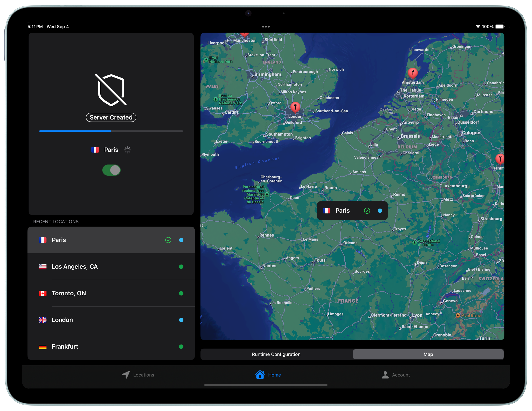Select Frankfurt in recent locations
532x411 pixels.
(111, 346)
